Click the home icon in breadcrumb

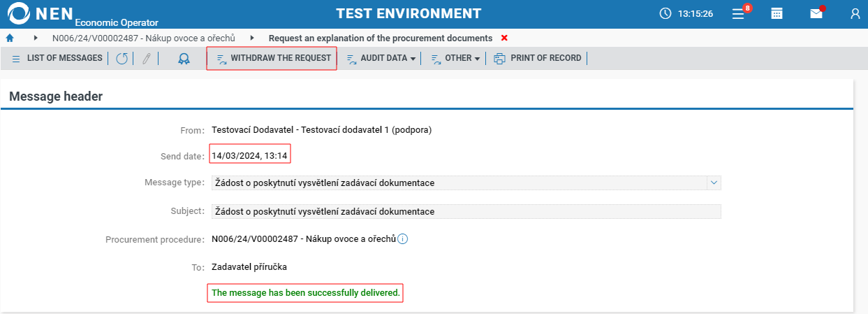10,38
